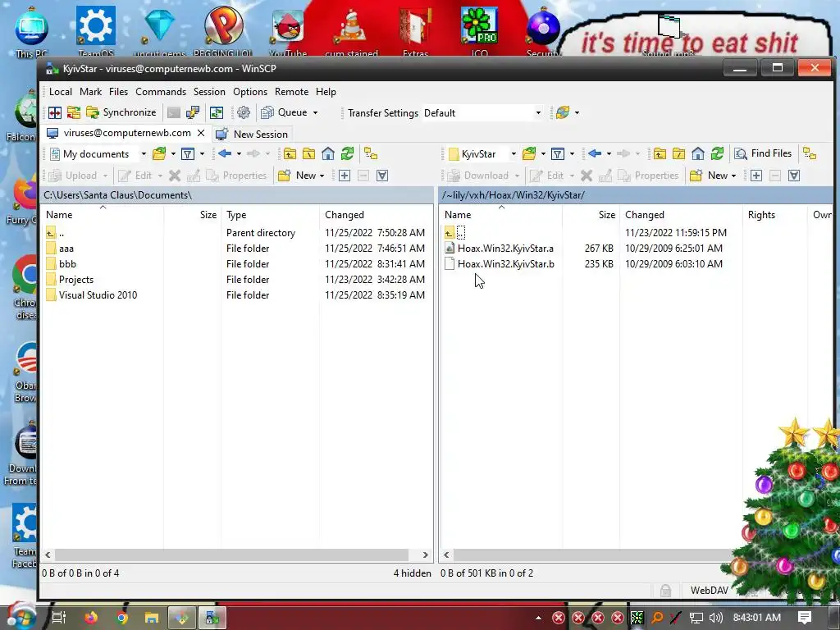This screenshot has height=630, width=840.
Task: Click the local panel open directory icon
Action: (x=159, y=154)
